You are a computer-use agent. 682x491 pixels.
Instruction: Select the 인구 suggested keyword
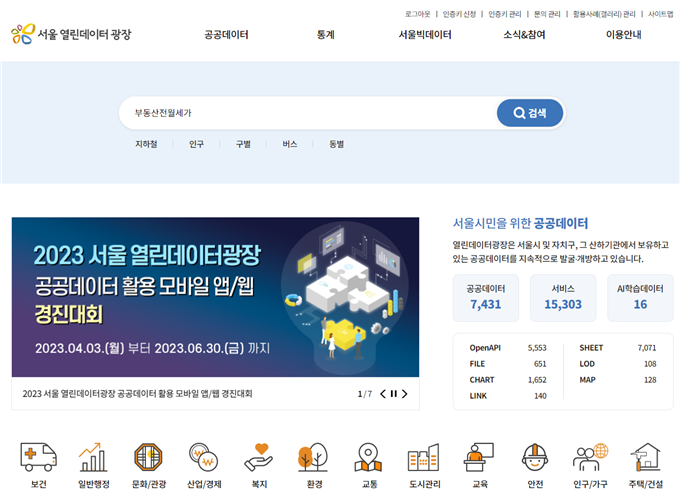(196, 144)
